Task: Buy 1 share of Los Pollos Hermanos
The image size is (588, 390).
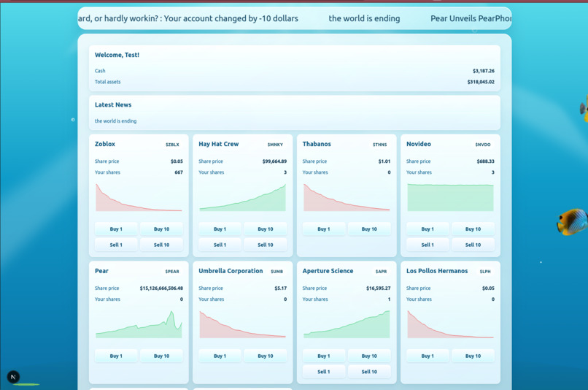Action: 428,356
